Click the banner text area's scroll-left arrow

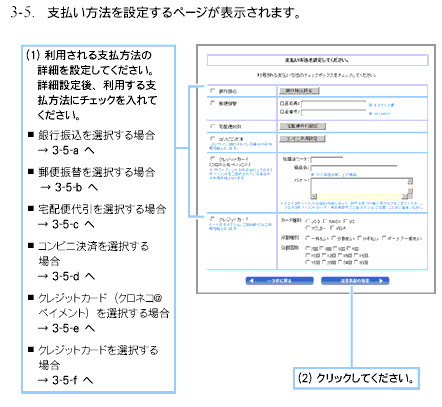(x=313, y=196)
